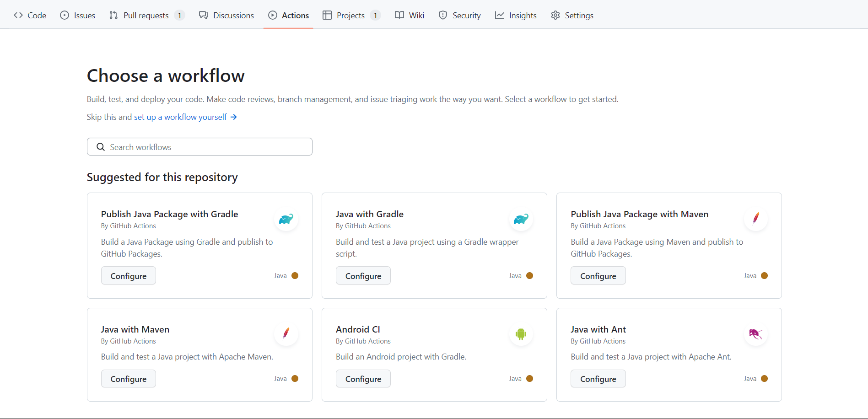Click Java color dot on Java with Ant card
Screen dimensions: 868x419
tap(765, 379)
